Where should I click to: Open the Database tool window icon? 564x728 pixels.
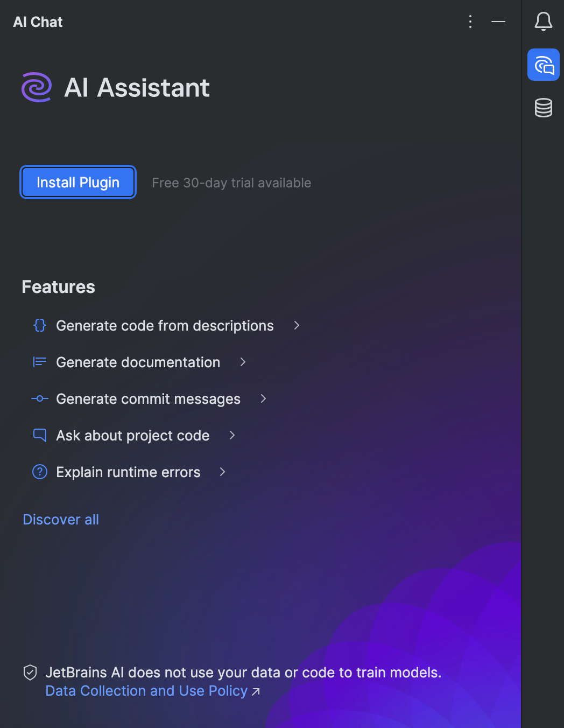[543, 108]
